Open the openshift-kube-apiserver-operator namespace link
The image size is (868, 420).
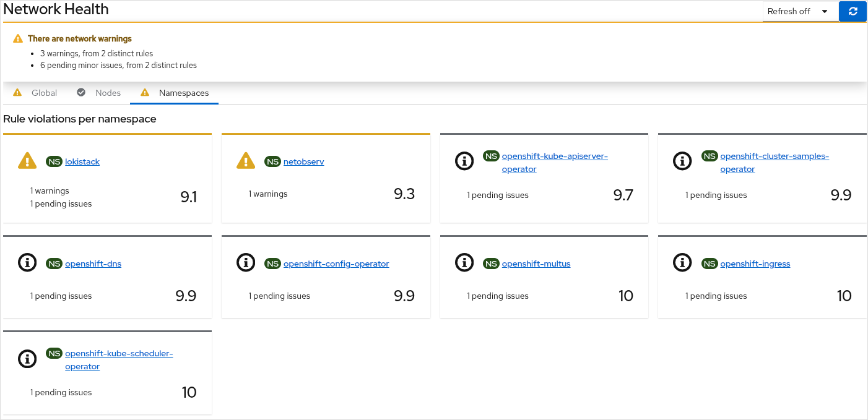555,156
